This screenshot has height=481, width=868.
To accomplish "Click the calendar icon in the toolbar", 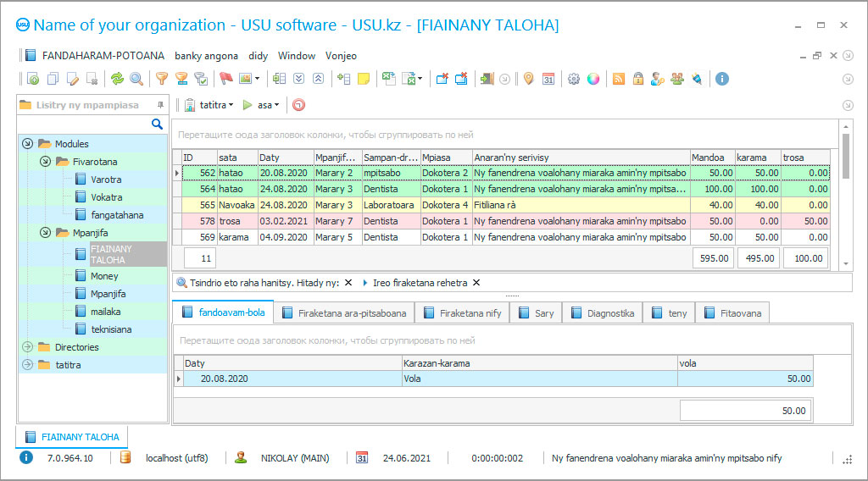I will coord(548,79).
